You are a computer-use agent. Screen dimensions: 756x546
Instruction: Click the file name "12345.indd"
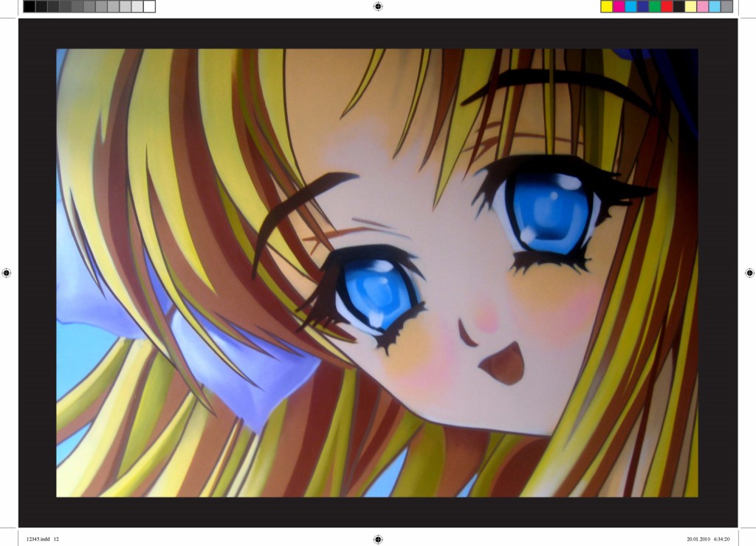38,539
